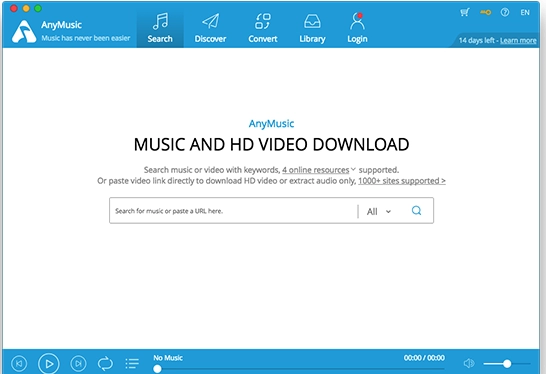This screenshot has height=374, width=546.
Task: Focus the search music or URL field
Action: [x=233, y=211]
